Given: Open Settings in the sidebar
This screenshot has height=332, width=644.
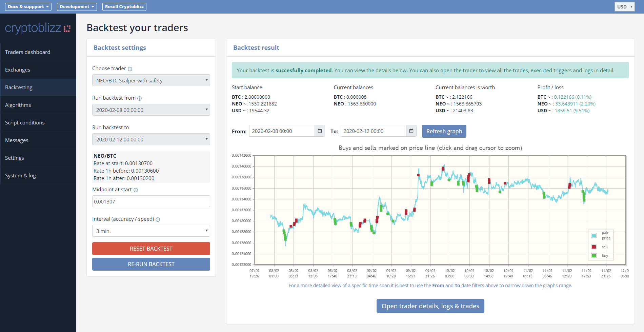Looking at the screenshot, I should coord(38,158).
